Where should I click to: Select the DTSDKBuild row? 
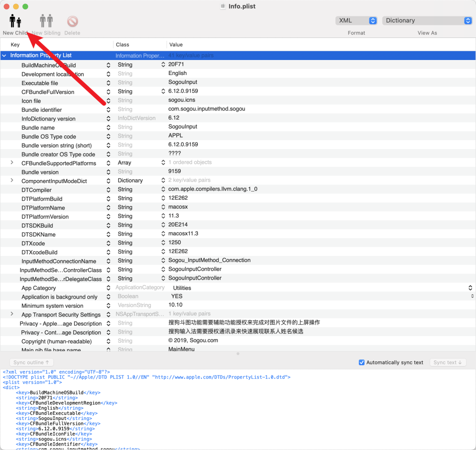click(238, 225)
